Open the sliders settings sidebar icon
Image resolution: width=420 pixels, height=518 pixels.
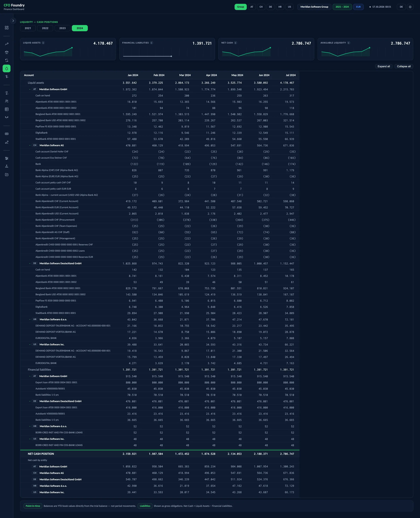pos(7,158)
